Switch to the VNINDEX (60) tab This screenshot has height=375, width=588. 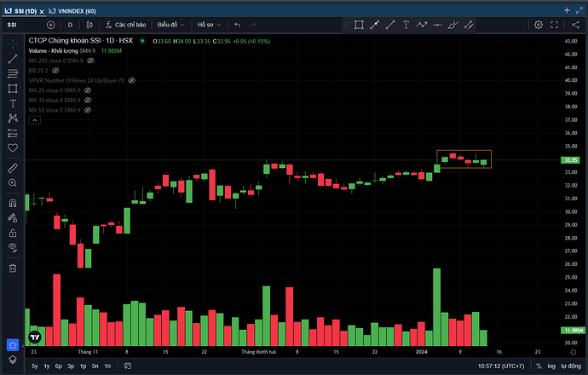[72, 11]
